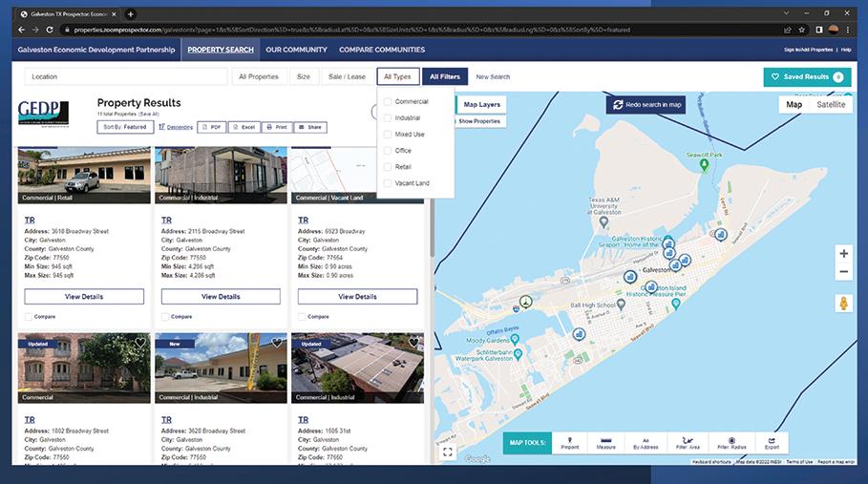Print the property results
The image size is (868, 484).
pyautogui.click(x=277, y=127)
